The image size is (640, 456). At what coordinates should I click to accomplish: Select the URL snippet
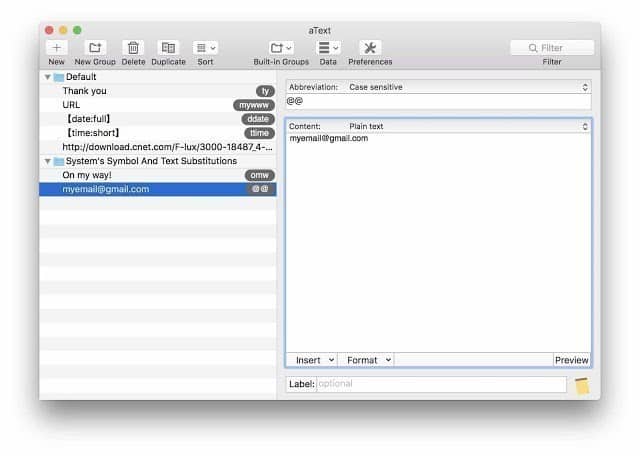coord(158,105)
